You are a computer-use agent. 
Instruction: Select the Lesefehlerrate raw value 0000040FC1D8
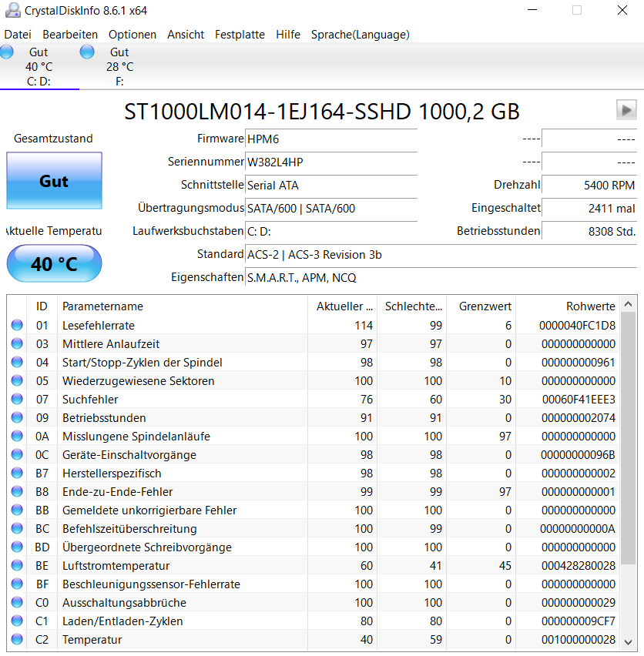pyautogui.click(x=577, y=326)
